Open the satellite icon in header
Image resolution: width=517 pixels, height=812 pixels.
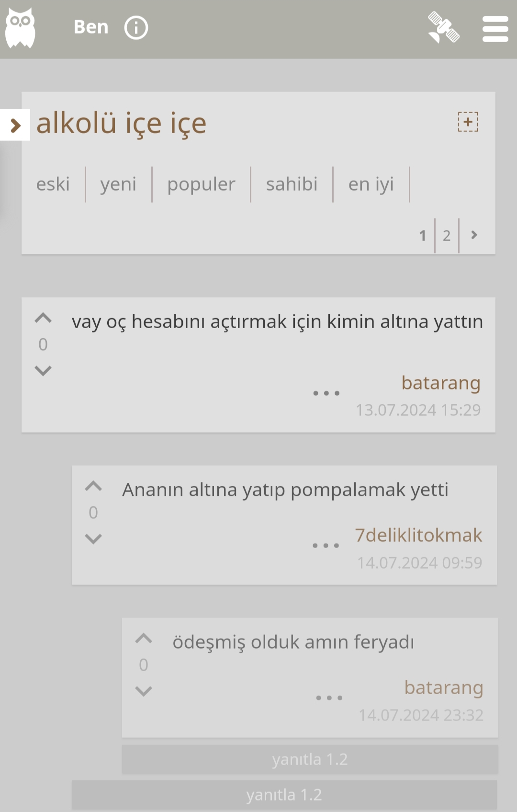(444, 27)
